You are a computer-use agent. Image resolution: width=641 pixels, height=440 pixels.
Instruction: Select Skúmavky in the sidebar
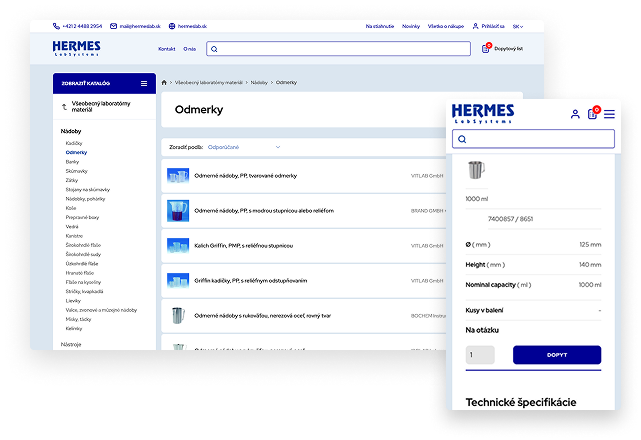click(x=76, y=171)
